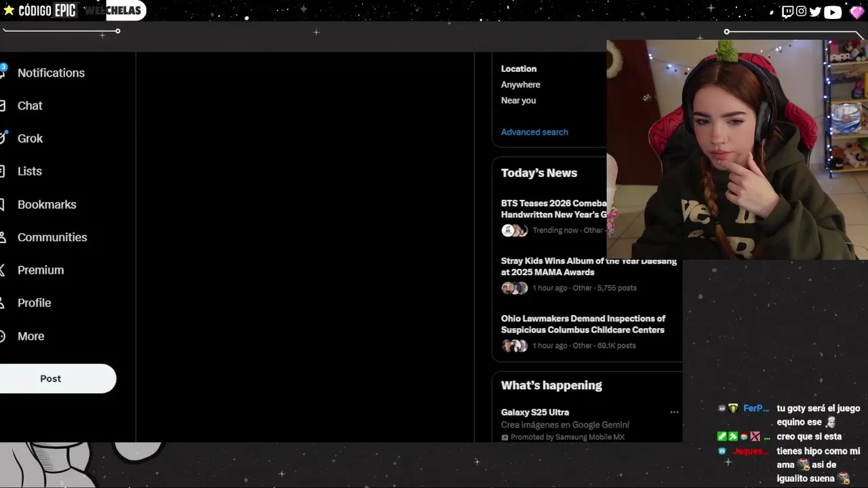The height and width of the screenshot is (488, 868).
Task: Click the streamer webcam feed
Action: [x=737, y=149]
